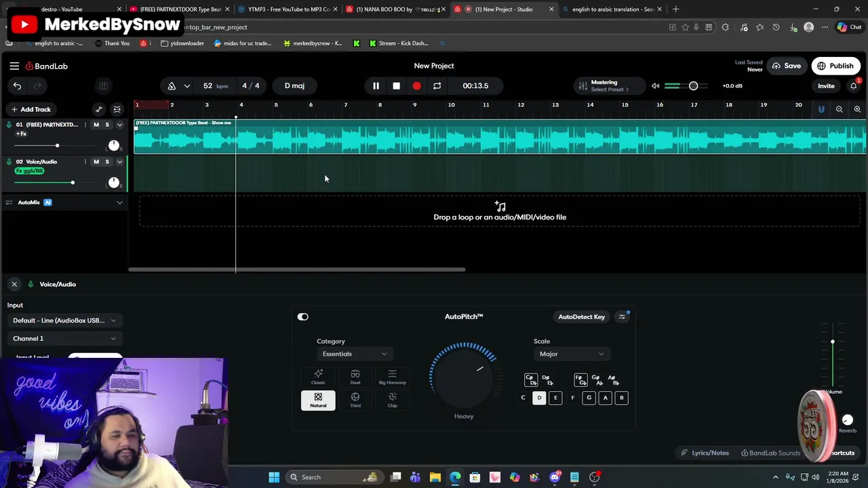The height and width of the screenshot is (488, 868).
Task: Open the Windows Start menu
Action: coord(274,477)
